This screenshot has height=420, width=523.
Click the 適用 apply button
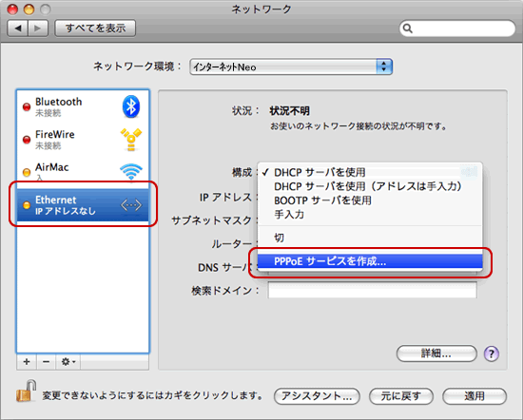pos(475,396)
